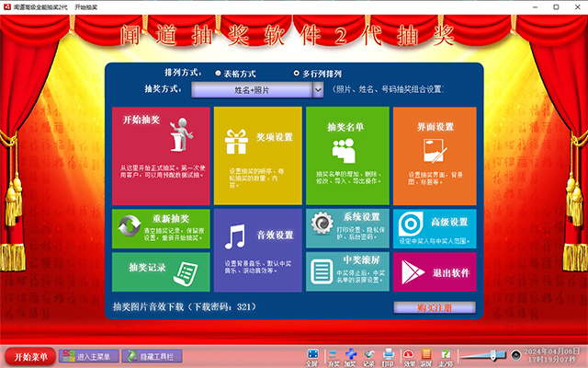The image size is (588, 368).
Task: Click the 打印 printer icon
Action: [388, 357]
